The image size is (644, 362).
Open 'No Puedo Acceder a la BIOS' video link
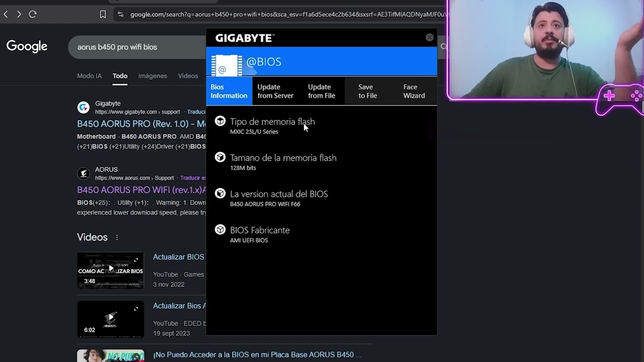coord(257,354)
